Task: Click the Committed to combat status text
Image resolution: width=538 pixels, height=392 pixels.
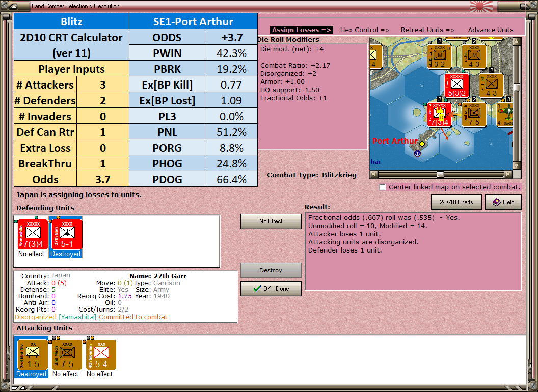Action: 133,317
